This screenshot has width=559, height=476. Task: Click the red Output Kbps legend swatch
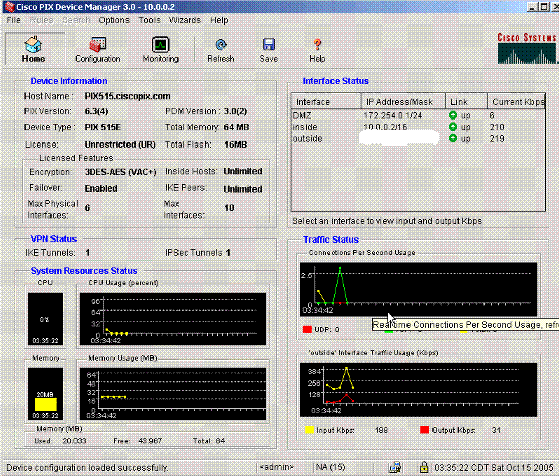click(x=424, y=430)
